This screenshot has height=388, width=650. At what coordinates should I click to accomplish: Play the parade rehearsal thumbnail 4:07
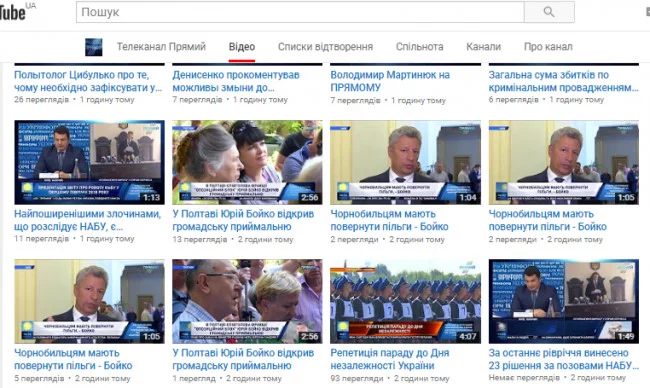coord(405,301)
